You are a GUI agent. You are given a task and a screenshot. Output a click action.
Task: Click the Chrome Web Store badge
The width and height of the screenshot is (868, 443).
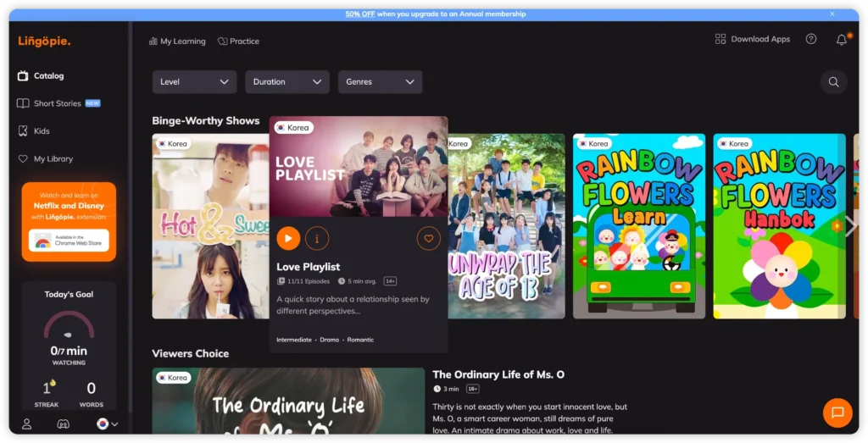click(70, 241)
